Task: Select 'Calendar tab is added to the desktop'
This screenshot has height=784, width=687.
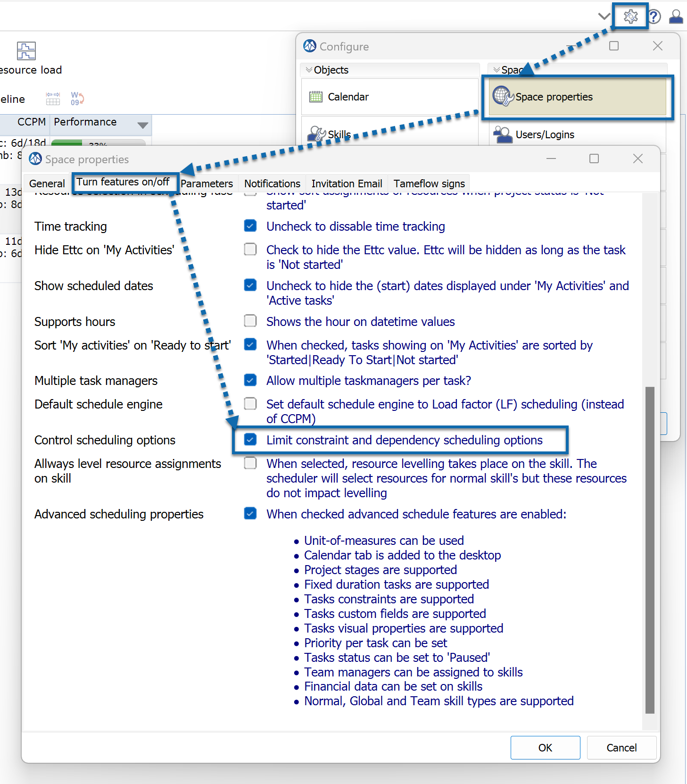Action: coord(403,555)
